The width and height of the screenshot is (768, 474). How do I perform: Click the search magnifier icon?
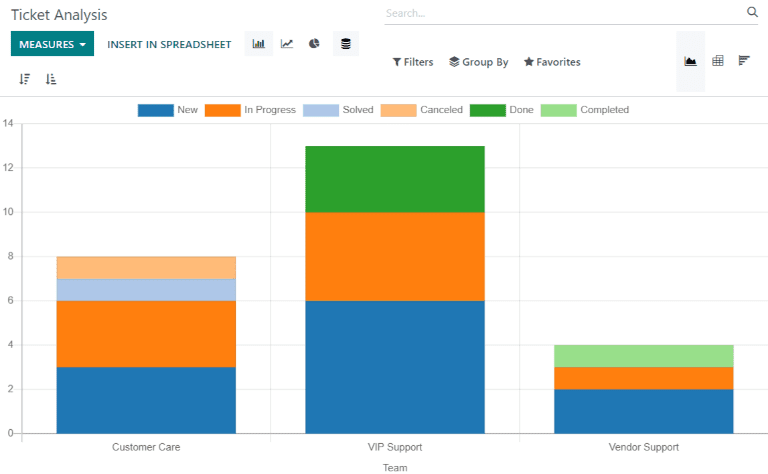(x=752, y=13)
